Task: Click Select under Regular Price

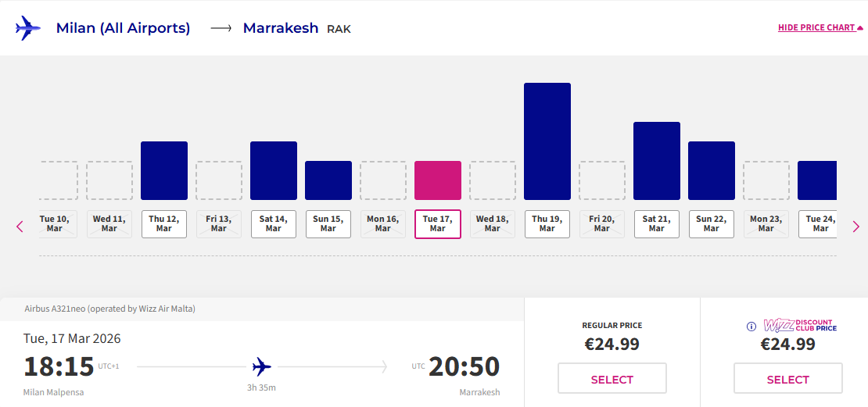Action: point(612,379)
